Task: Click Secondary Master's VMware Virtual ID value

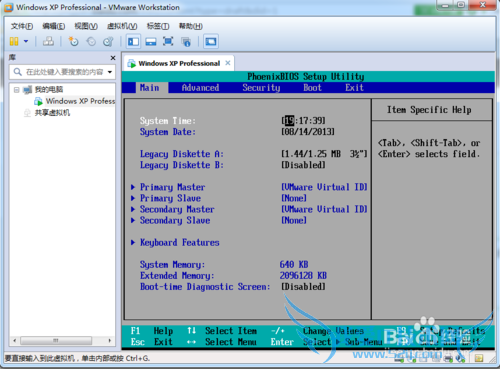Action: [x=324, y=209]
